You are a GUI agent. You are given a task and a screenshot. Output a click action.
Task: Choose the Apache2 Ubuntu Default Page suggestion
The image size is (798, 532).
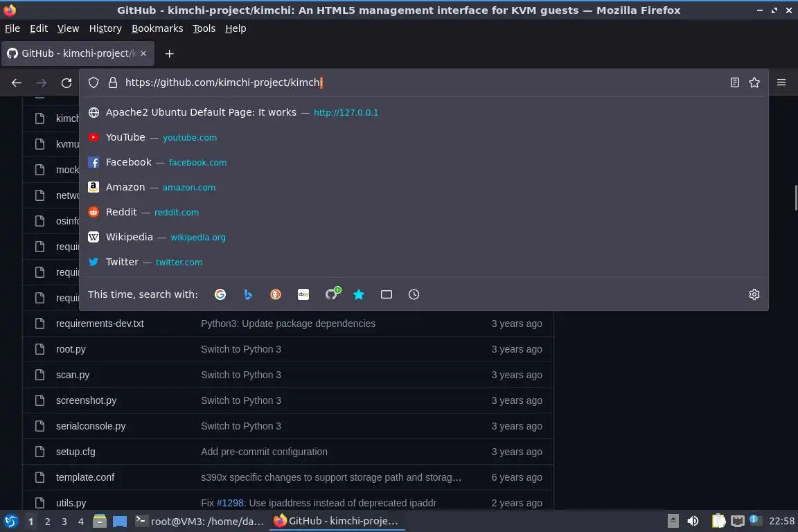pyautogui.click(x=424, y=112)
